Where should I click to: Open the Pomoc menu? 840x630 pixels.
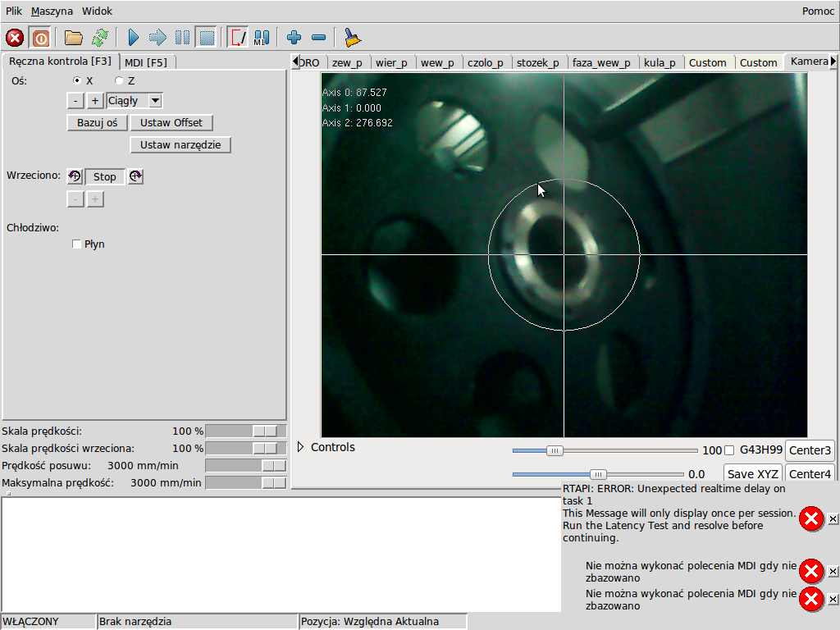[818, 11]
